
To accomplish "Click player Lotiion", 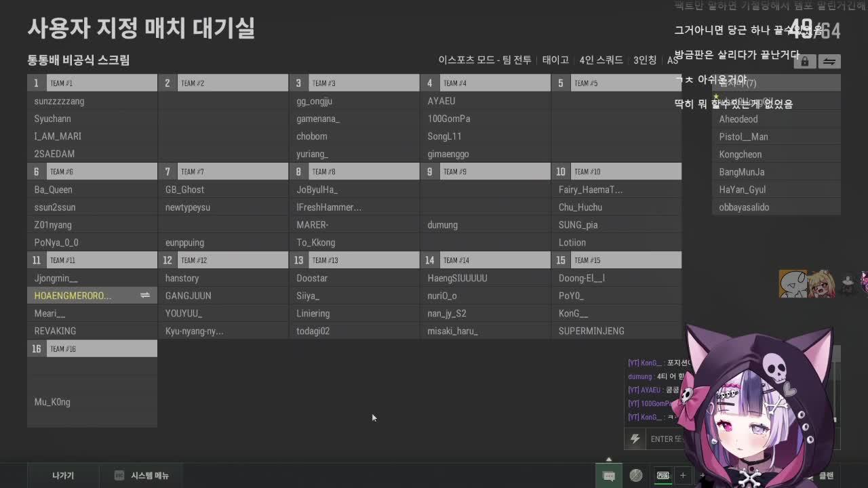I will pyautogui.click(x=572, y=243).
